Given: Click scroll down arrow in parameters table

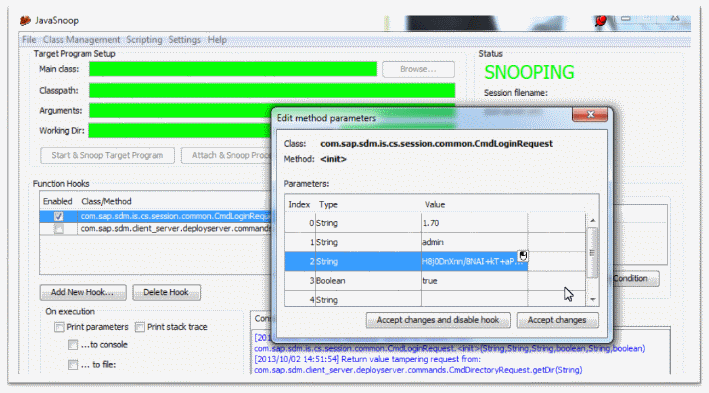Looking at the screenshot, I should point(592,299).
